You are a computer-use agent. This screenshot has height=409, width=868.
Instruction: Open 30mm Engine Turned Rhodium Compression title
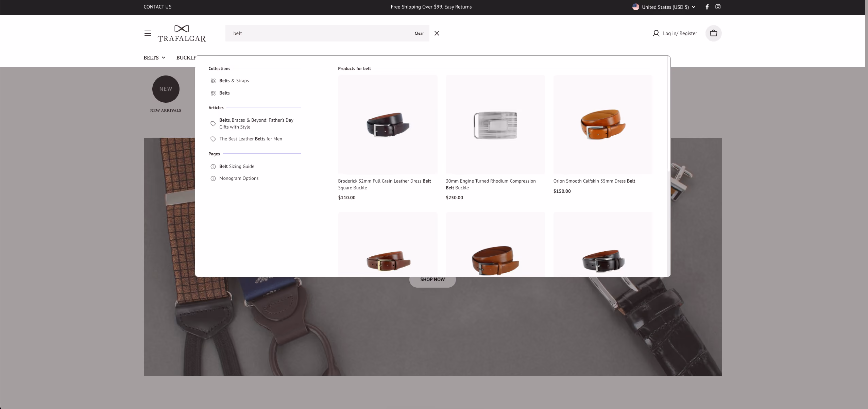click(x=491, y=185)
